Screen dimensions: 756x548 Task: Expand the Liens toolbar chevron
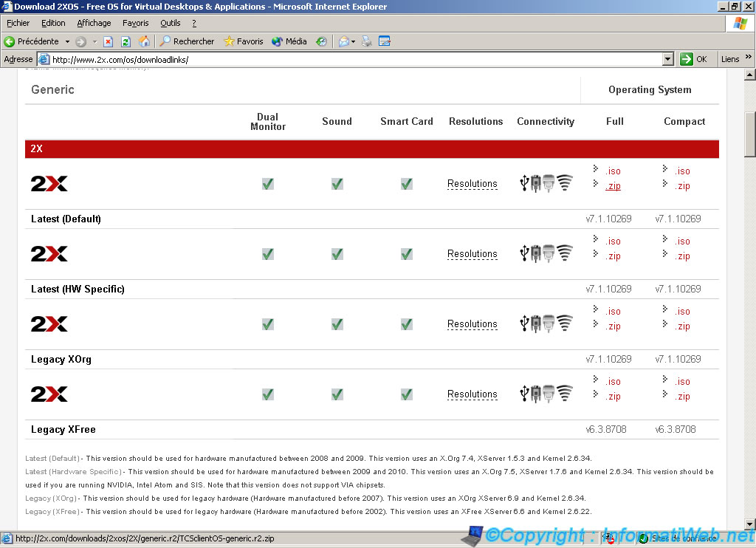pyautogui.click(x=748, y=57)
